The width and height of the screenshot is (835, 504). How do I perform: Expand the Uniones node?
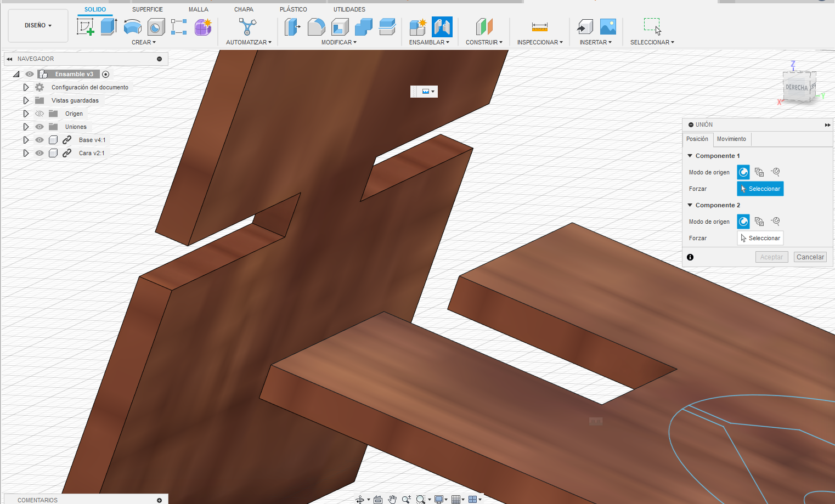click(x=26, y=127)
